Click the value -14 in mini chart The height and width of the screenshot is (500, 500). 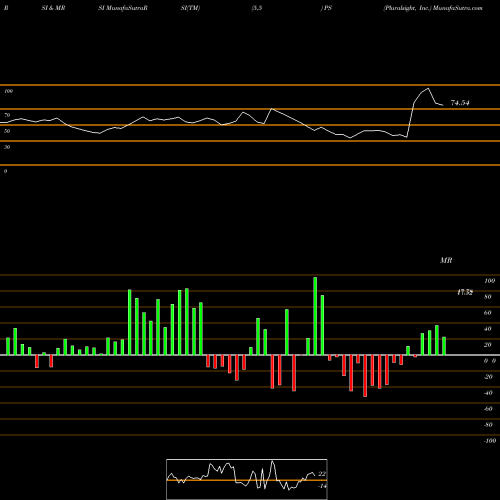pyautogui.click(x=322, y=486)
